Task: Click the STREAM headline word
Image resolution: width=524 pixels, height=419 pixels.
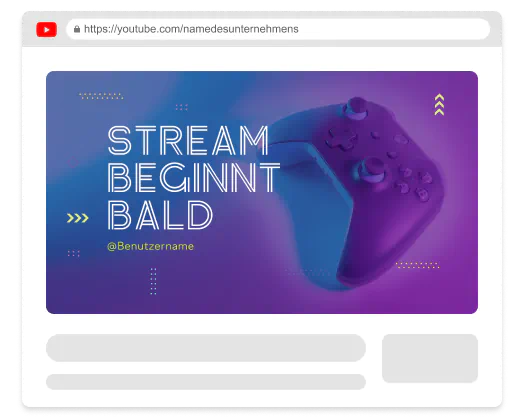Action: (188, 140)
